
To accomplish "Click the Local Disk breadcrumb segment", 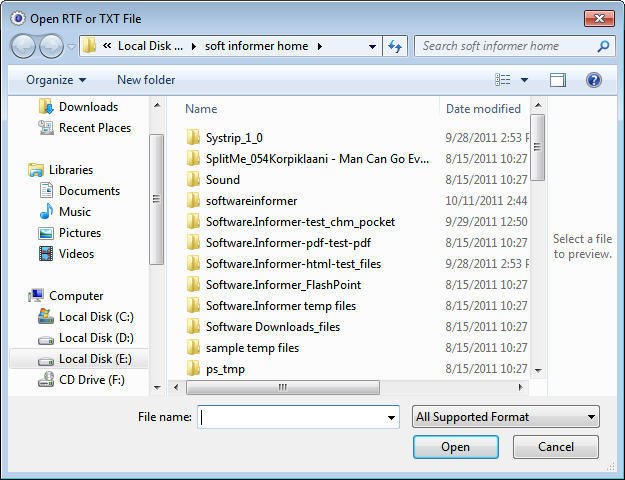I will [x=150, y=46].
